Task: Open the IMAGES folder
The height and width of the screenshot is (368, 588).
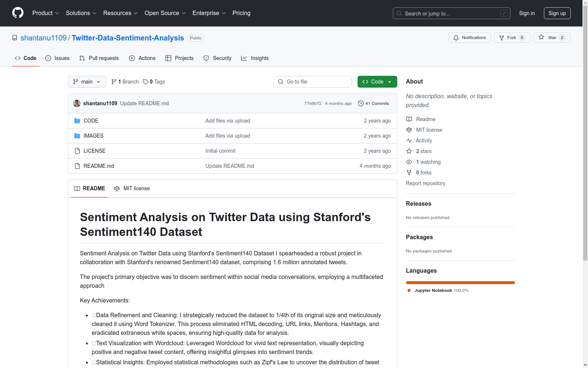Action: coord(93,136)
